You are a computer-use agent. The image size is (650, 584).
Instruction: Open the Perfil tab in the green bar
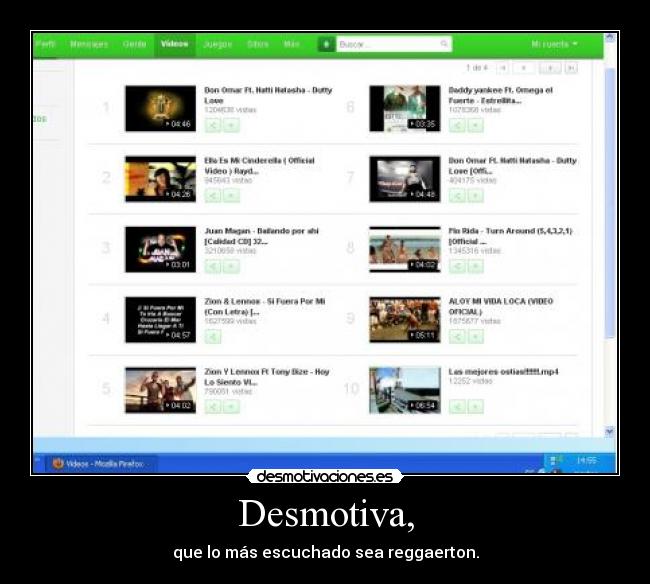[x=45, y=44]
